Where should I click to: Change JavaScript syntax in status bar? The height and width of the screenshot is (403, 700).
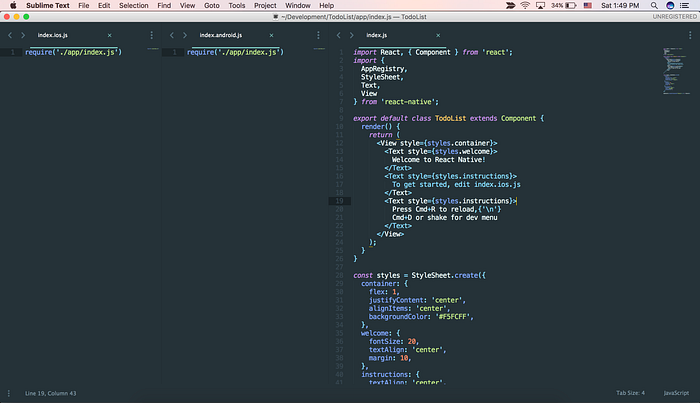676,393
